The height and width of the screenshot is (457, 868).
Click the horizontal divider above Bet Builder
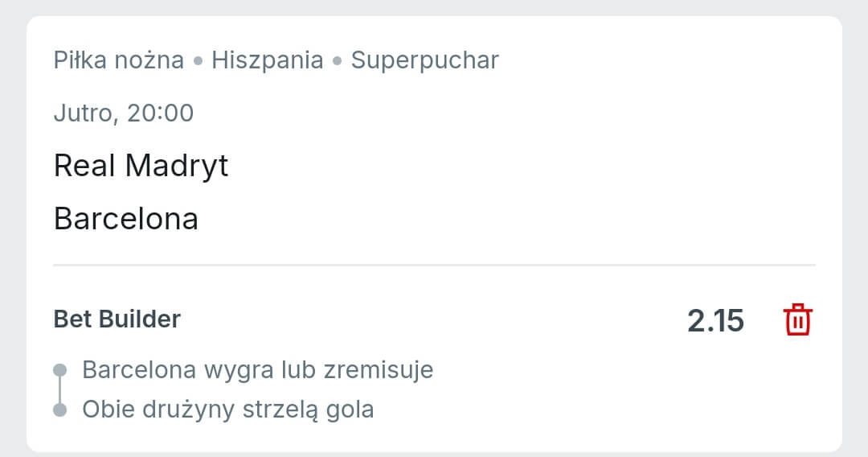(x=434, y=265)
